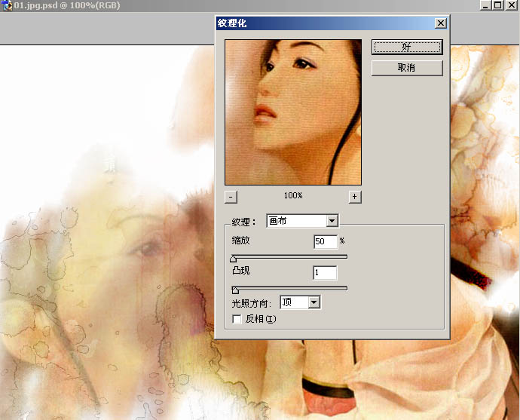Click the 100% preview zoom text
520x420 pixels.
[293, 196]
